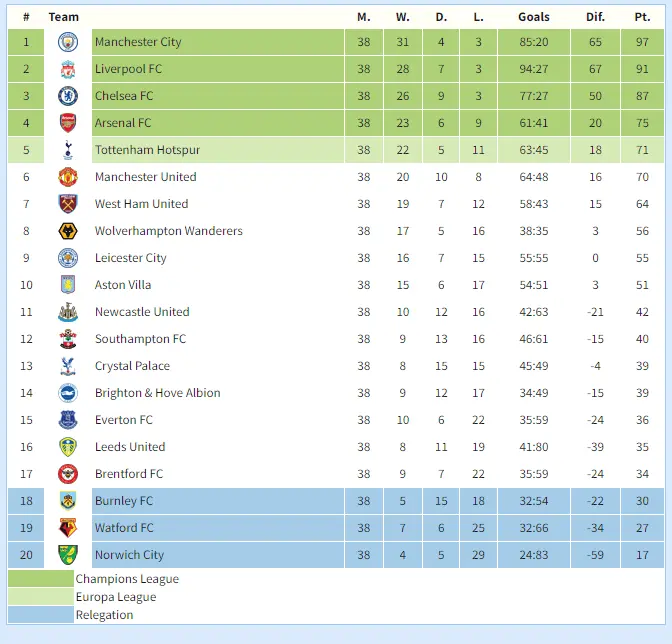Click the Champions League green legend swatch
This screenshot has height=644, width=672.
tap(41, 579)
